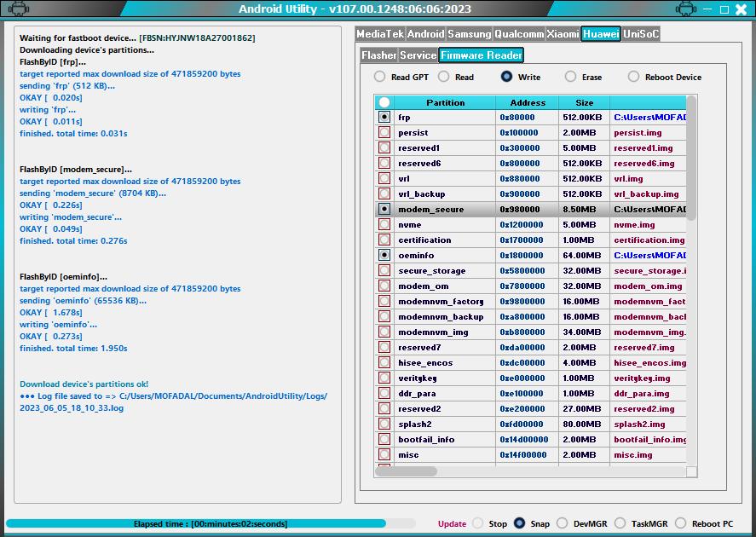The width and height of the screenshot is (756, 537).
Task: Switch to the Qualcomm tab
Action: click(x=519, y=34)
